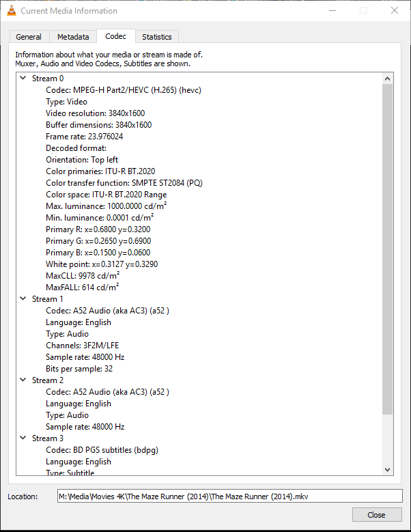Select 'Buffer dimensions: 3840x1600' row
This screenshot has width=411, height=532.
pos(99,124)
